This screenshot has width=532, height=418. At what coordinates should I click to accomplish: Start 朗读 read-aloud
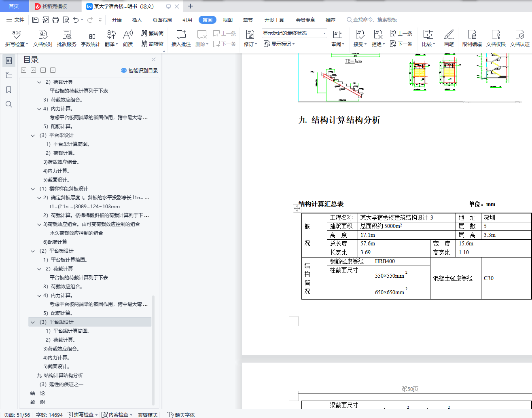pos(128,38)
